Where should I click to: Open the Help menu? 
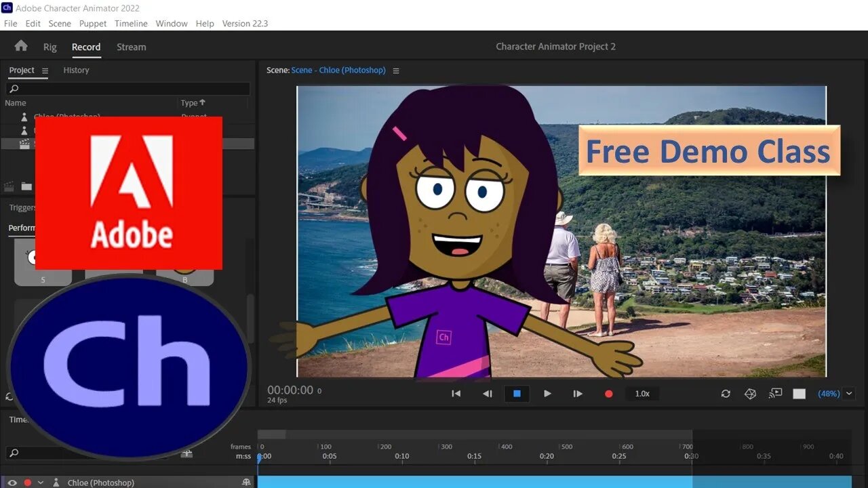coord(205,23)
